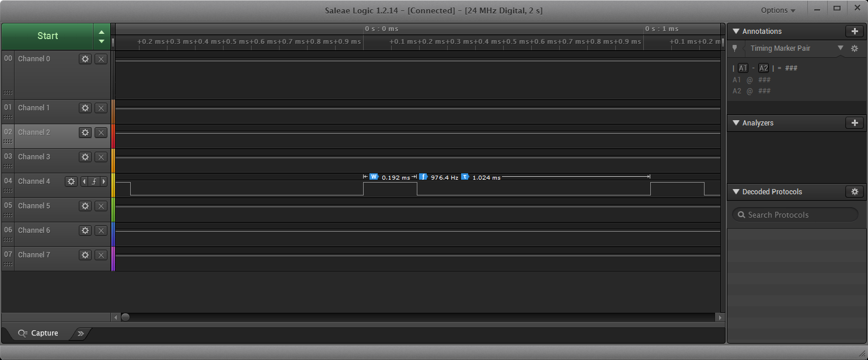Add a new analyzer with plus icon
The height and width of the screenshot is (360, 868).
pyautogui.click(x=855, y=123)
